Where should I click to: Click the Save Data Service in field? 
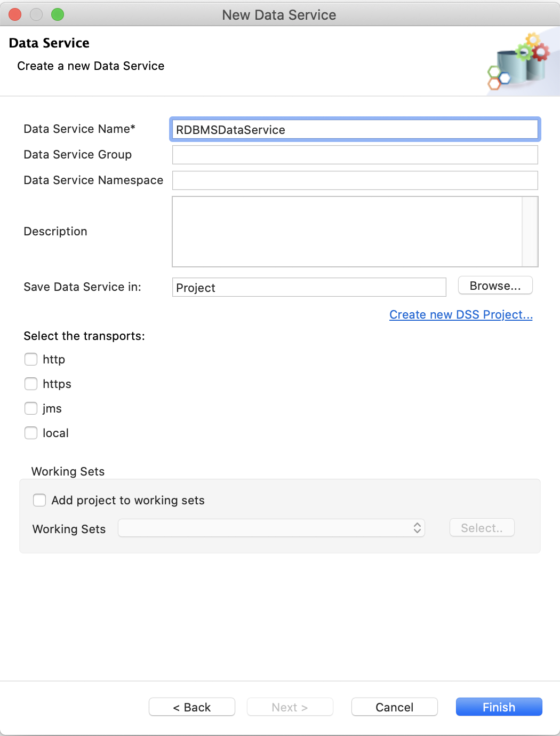[309, 287]
